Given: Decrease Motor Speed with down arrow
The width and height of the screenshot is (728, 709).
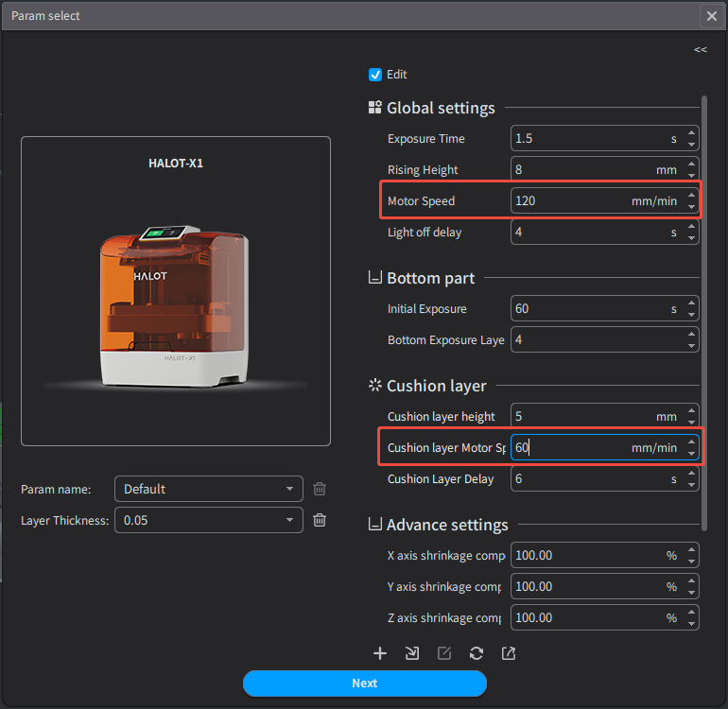Looking at the screenshot, I should pyautogui.click(x=692, y=207).
